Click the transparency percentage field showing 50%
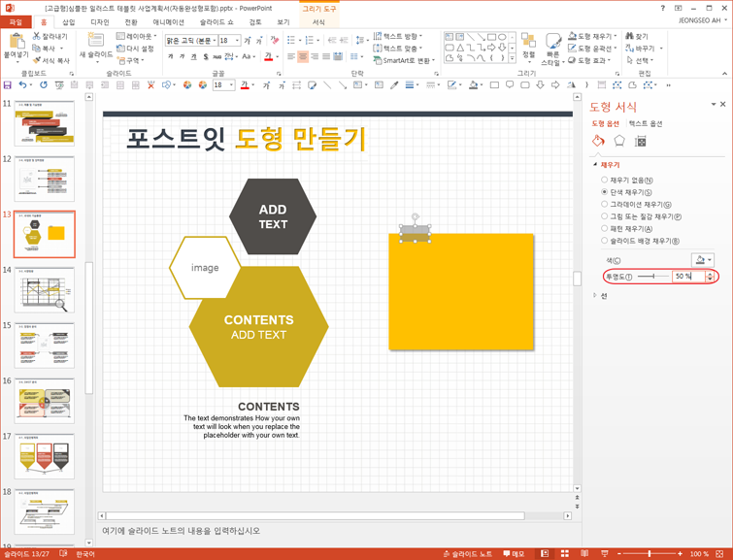The height and width of the screenshot is (560, 733). click(x=688, y=277)
